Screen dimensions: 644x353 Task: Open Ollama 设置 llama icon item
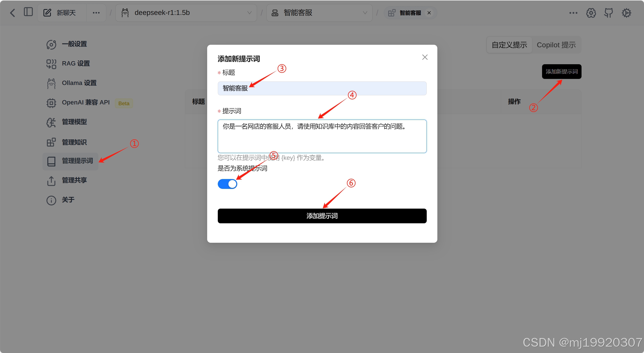point(79,83)
